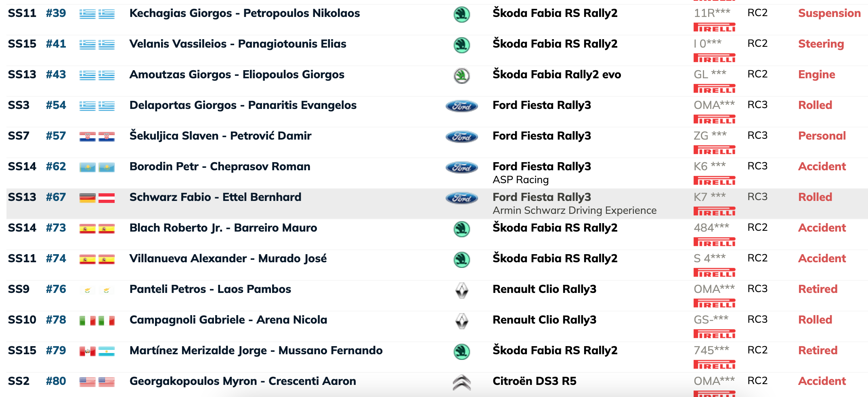Viewport: 868px width, 397px height.
Task: Click Renault Clio Rally3 for Campagnoli
Action: tap(544, 320)
